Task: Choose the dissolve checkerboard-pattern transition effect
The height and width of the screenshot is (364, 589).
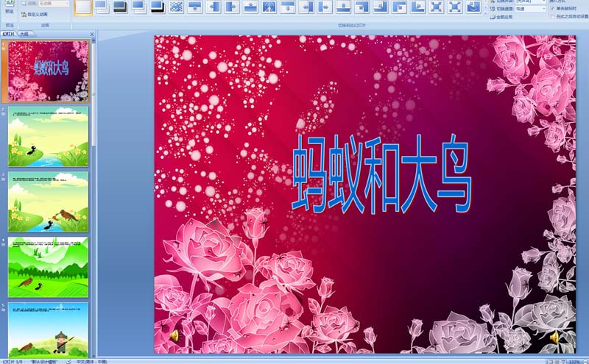Action: pyautogui.click(x=177, y=7)
